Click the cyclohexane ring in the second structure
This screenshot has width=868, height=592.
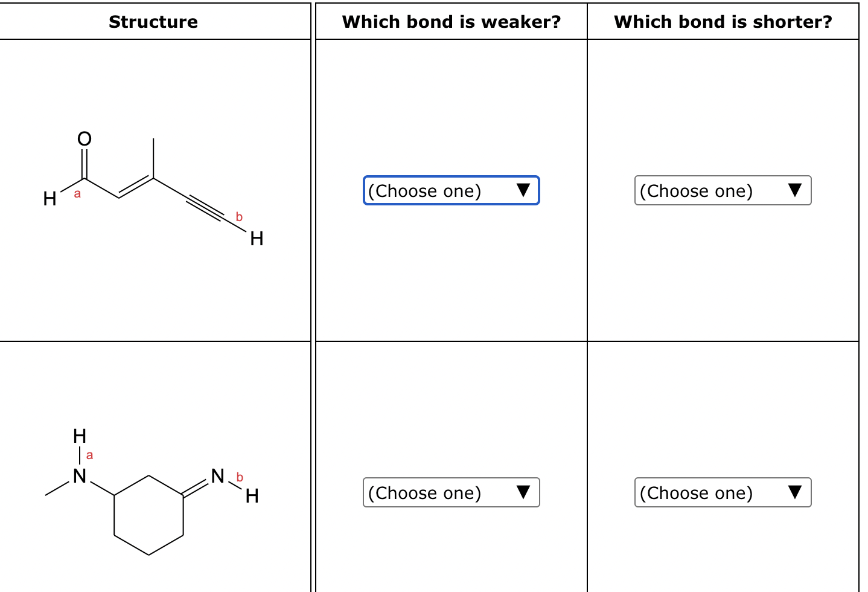pos(148,516)
